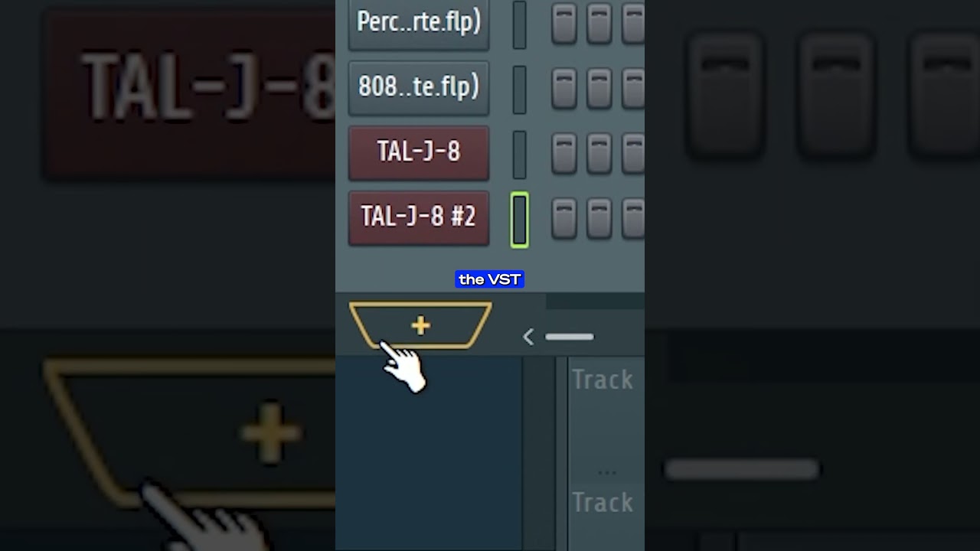Select the TAL-J-8 #2 channel button
The width and height of the screenshot is (980, 551).
click(419, 217)
